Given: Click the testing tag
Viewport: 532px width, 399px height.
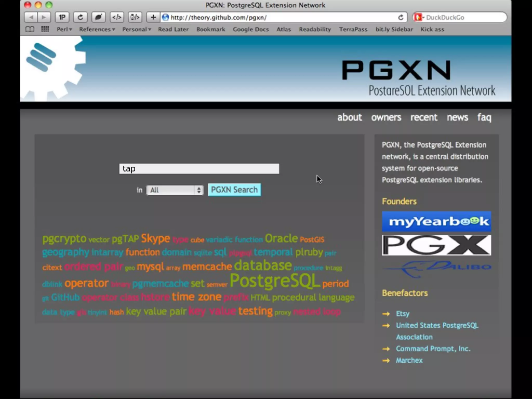Looking at the screenshot, I should [x=255, y=311].
